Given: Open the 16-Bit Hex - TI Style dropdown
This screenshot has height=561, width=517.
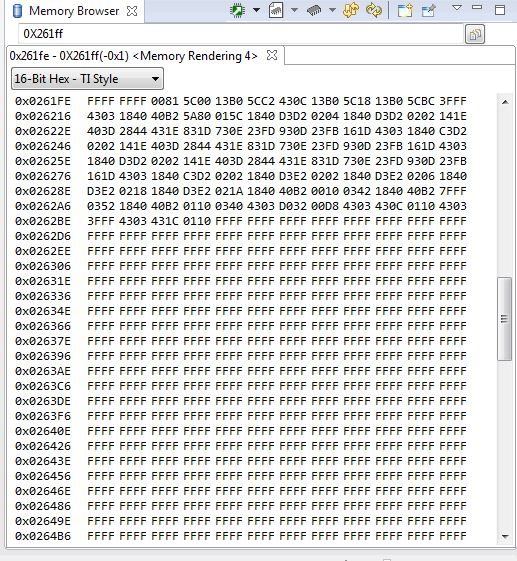Looking at the screenshot, I should pyautogui.click(x=87, y=79).
